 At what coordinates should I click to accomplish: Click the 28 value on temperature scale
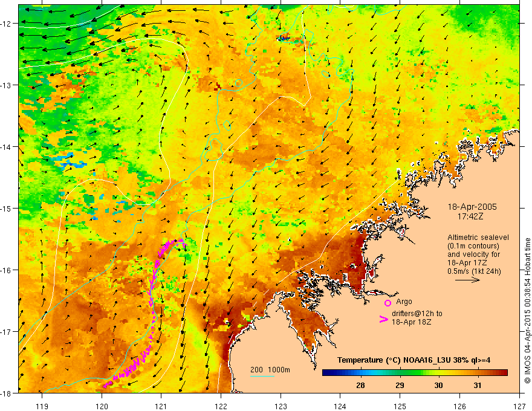[361, 385]
